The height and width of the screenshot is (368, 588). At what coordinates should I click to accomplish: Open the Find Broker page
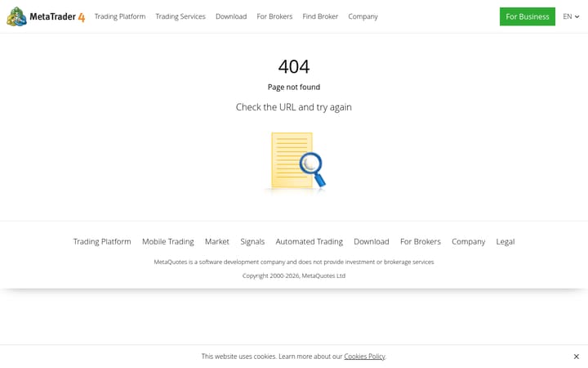click(320, 16)
